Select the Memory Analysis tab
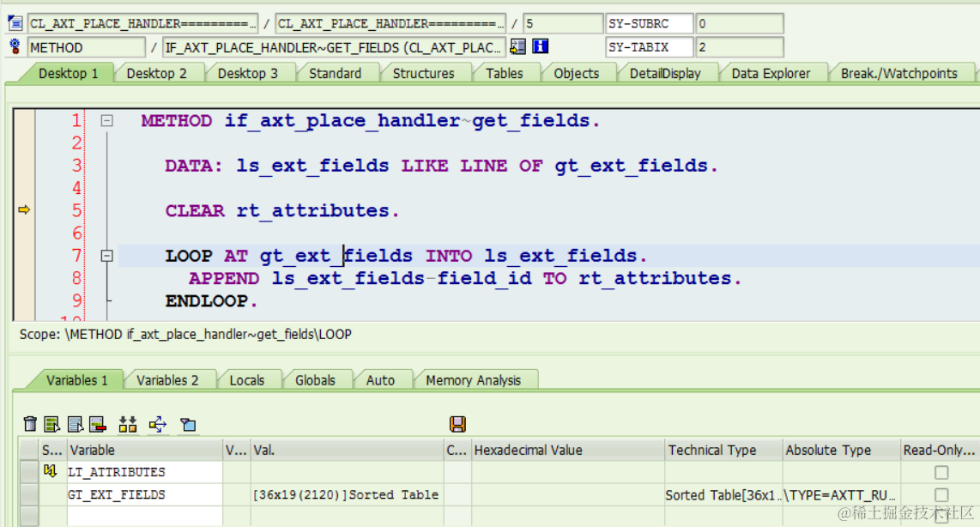The width and height of the screenshot is (980, 527). (x=473, y=380)
